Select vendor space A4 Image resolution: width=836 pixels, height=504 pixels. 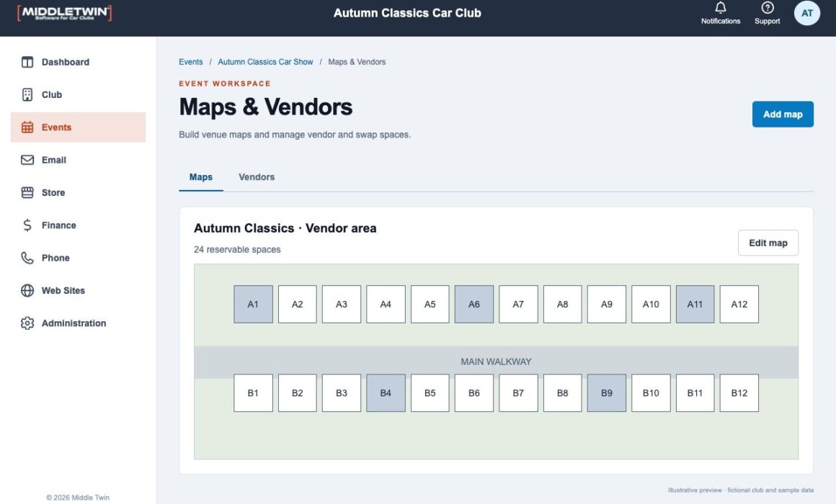(x=386, y=305)
